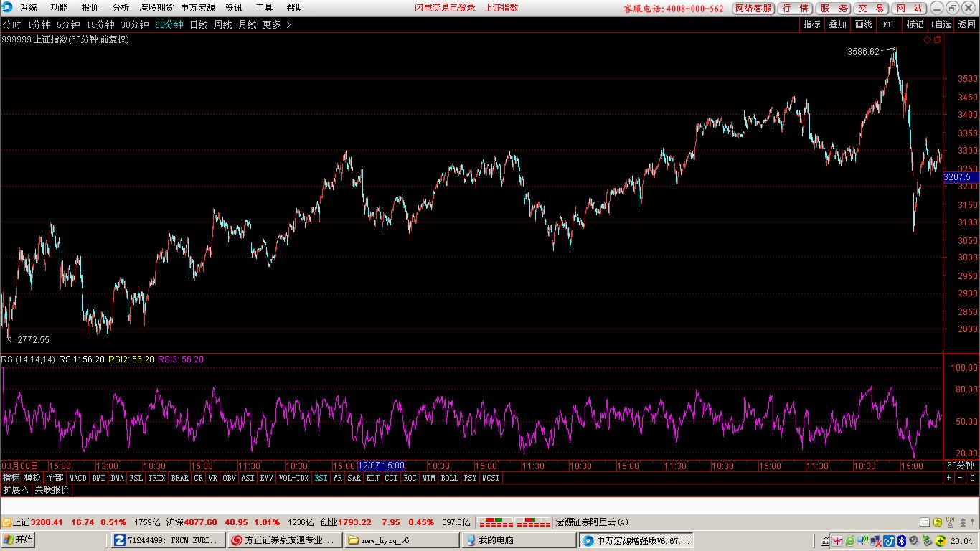This screenshot has width=980, height=551.
Task: Select the BOLL indicator tab
Action: [x=449, y=478]
